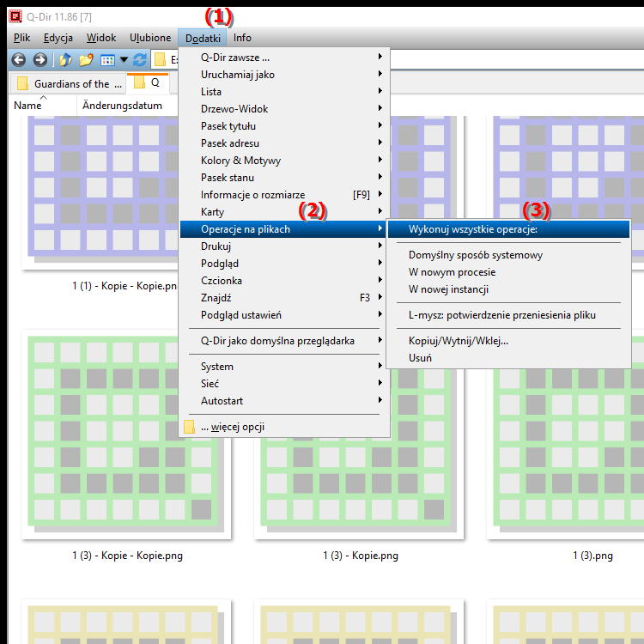The image size is (644, 644).
Task: Select W nowym procesie option
Action: pyautogui.click(x=452, y=272)
